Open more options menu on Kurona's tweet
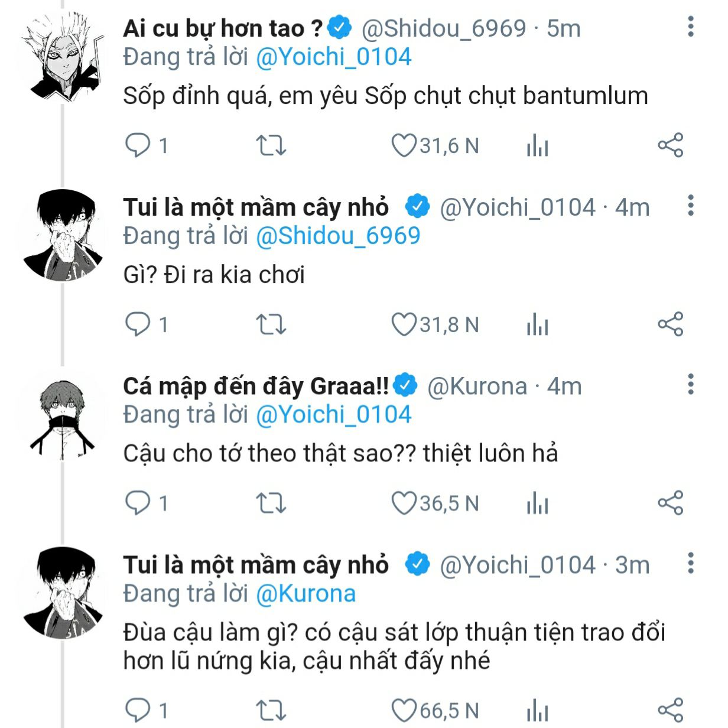This screenshot has height=728, width=728. coord(690,385)
